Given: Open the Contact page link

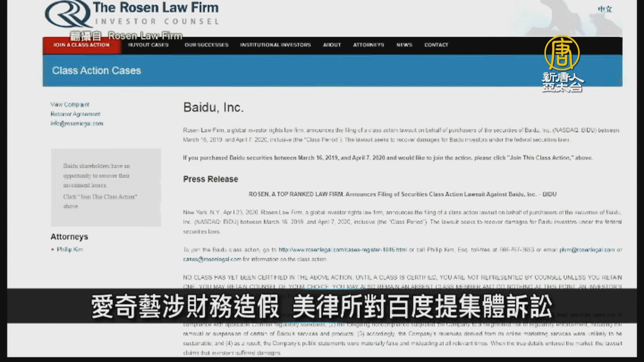Looking at the screenshot, I should click(x=436, y=45).
